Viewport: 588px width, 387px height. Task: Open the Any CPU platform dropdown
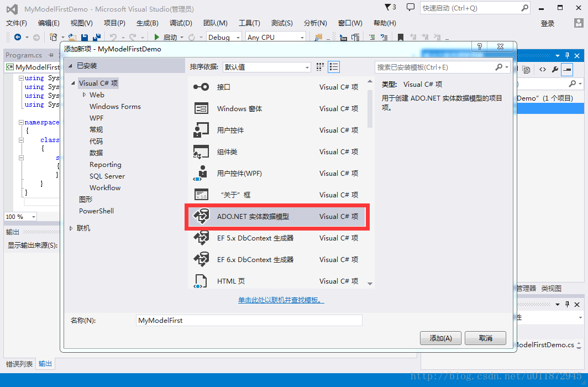[x=276, y=37]
